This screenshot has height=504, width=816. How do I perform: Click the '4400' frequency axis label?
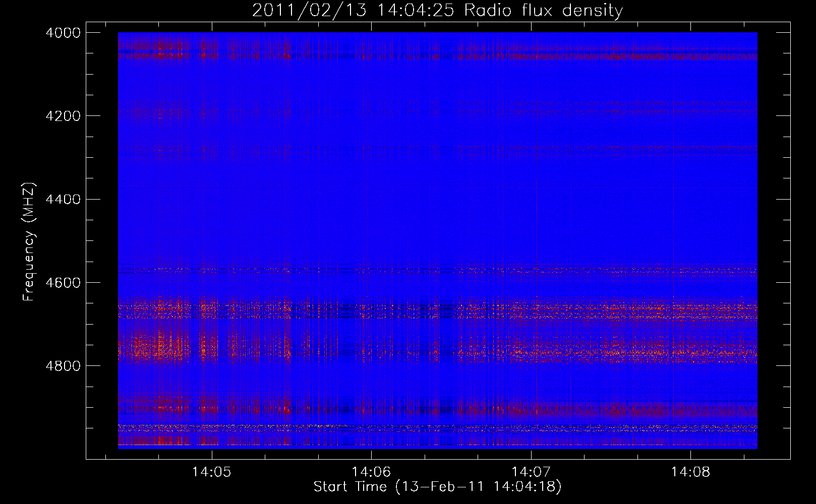click(63, 200)
